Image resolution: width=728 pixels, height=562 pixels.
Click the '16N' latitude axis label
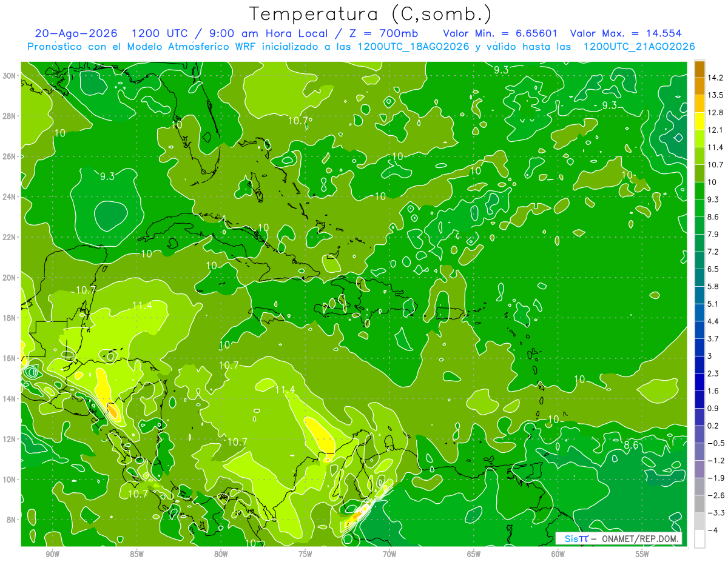click(10, 358)
